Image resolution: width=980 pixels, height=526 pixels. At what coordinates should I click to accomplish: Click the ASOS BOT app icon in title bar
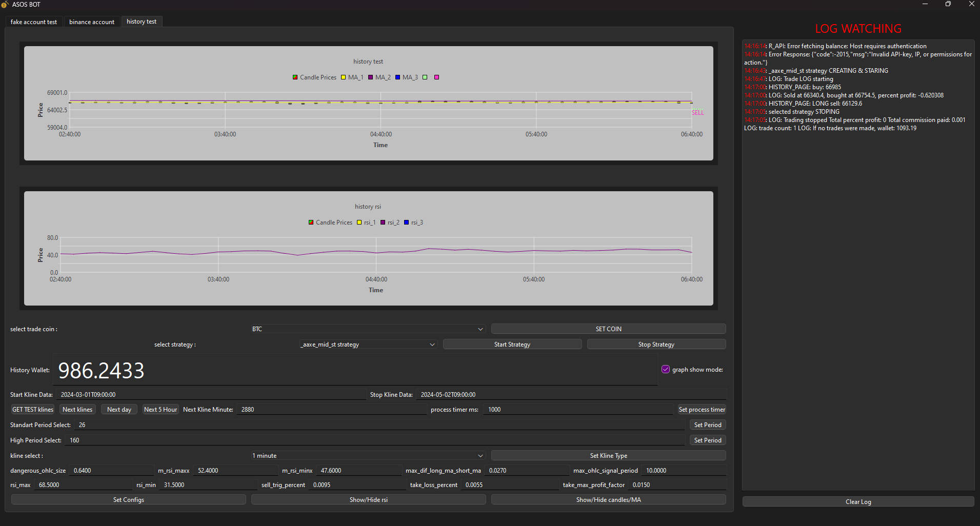pyautogui.click(x=5, y=4)
